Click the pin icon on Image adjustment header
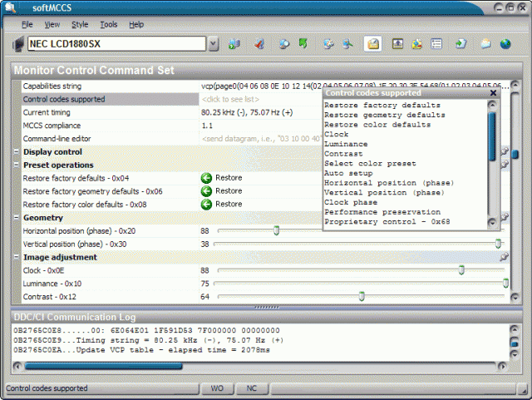The height and width of the screenshot is (400, 532). (x=505, y=257)
